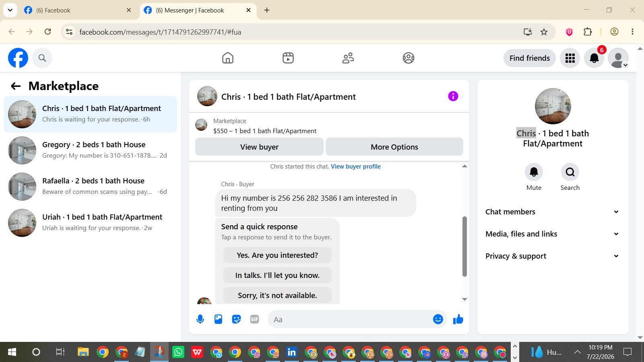
Task: Open the View buyer profile link
Action: click(x=356, y=167)
